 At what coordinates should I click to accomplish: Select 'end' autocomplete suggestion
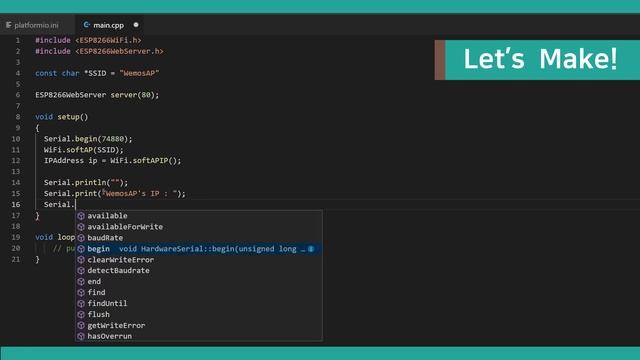point(199,282)
